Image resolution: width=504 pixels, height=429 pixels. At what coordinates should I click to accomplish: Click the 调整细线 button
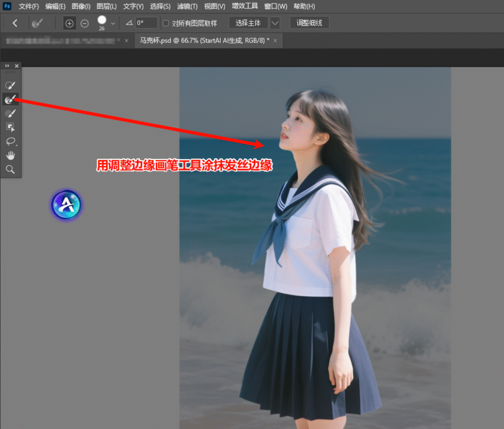309,23
